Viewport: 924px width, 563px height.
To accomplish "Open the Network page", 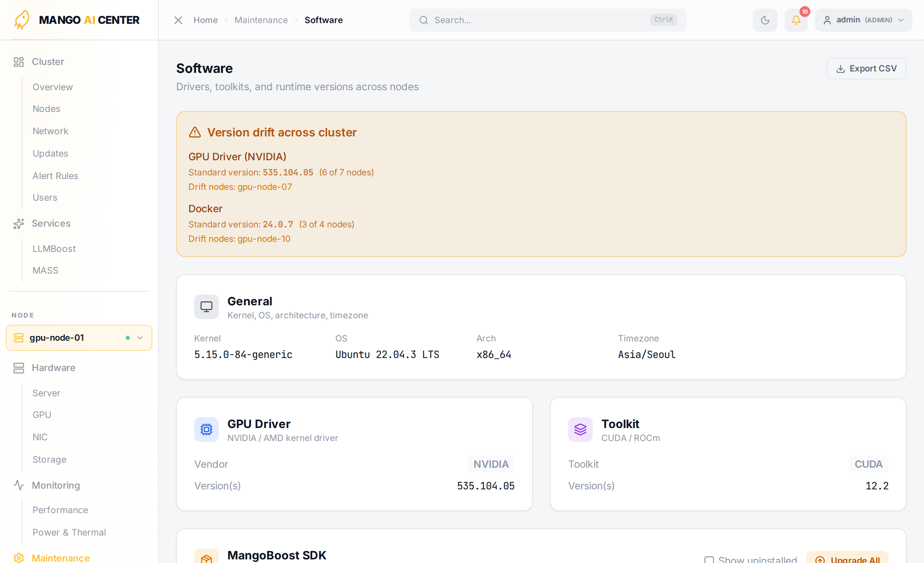I will point(50,131).
